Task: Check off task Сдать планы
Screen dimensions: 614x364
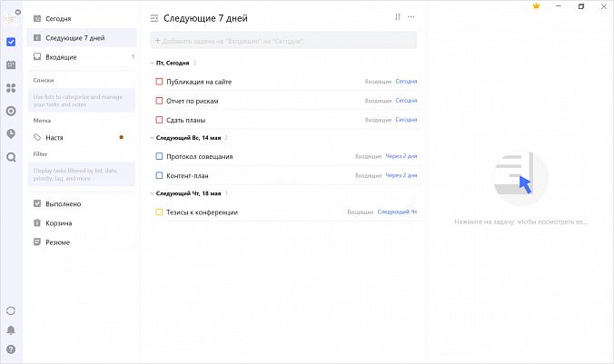Action: coord(159,120)
